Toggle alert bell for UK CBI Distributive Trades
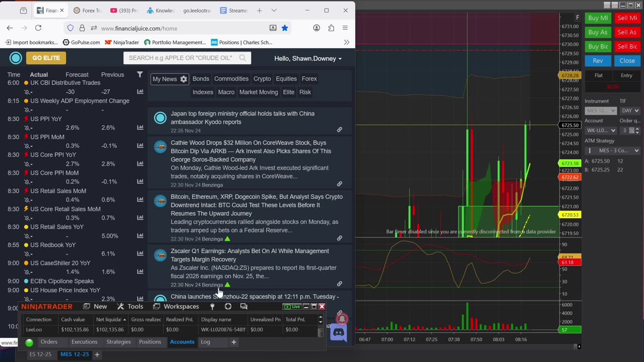 point(27,92)
